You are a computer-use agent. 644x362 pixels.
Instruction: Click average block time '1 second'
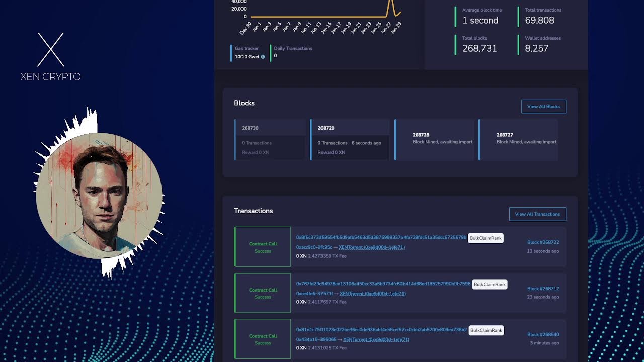480,20
